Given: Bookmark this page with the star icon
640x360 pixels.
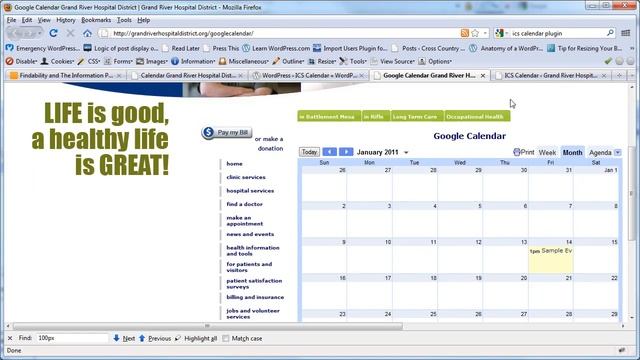Looking at the screenshot, I should pos(475,33).
